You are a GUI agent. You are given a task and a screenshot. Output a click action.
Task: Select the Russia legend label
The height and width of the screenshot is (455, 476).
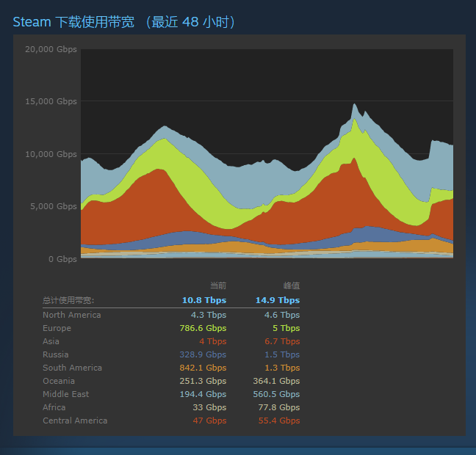(x=56, y=354)
